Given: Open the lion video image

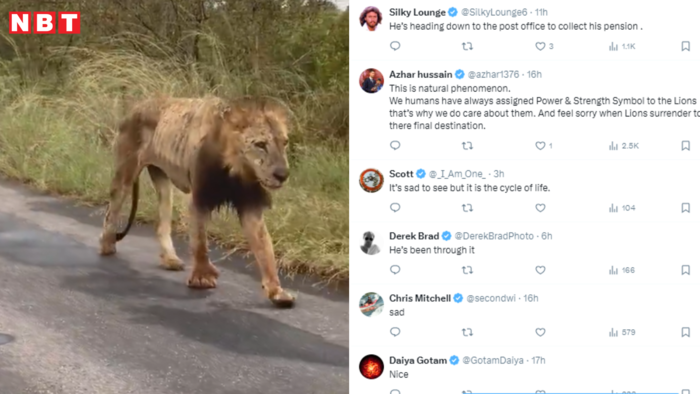Looking at the screenshot, I should [x=174, y=197].
